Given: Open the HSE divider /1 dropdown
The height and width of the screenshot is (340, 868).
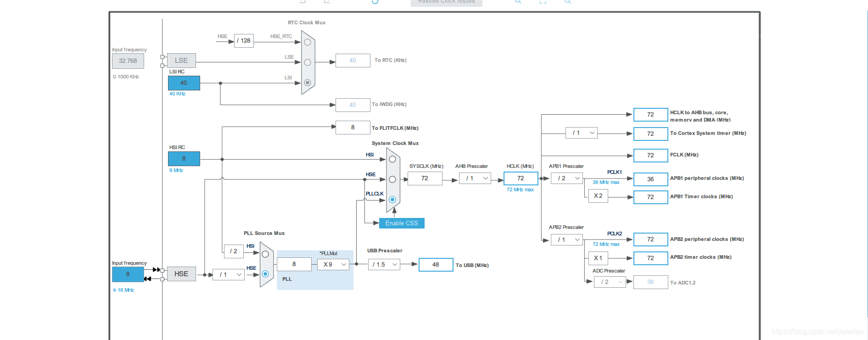Looking at the screenshot, I should [x=229, y=275].
